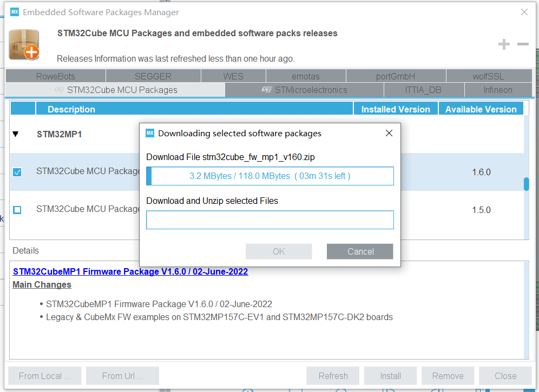Viewport: 539px width, 392px height.
Task: Click the Download and Unzip progress bar
Action: coord(270,220)
